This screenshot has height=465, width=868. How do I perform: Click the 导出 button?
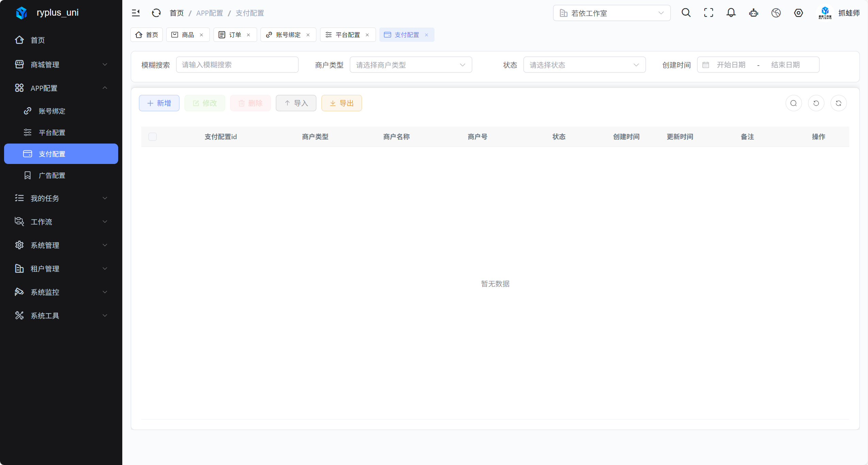point(341,103)
